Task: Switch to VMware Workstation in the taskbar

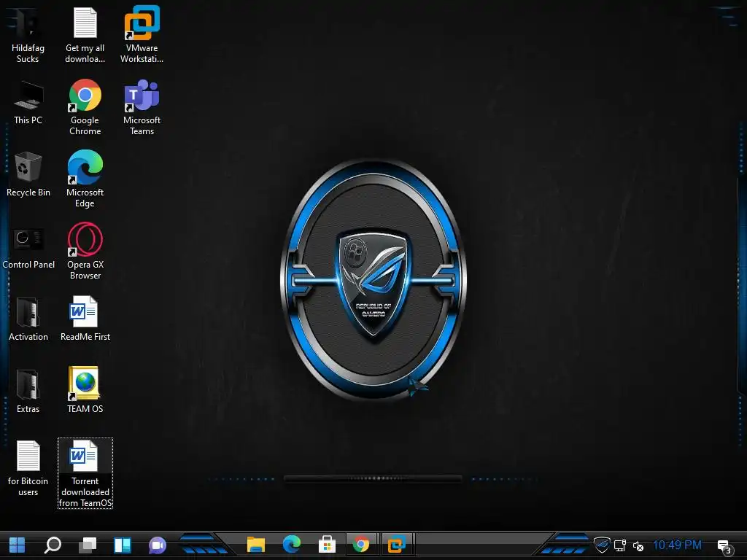Action: click(396, 544)
